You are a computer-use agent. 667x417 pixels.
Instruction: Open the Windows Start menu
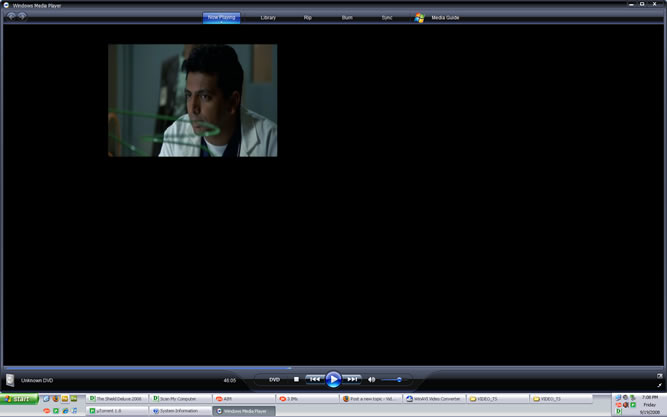tap(19, 399)
